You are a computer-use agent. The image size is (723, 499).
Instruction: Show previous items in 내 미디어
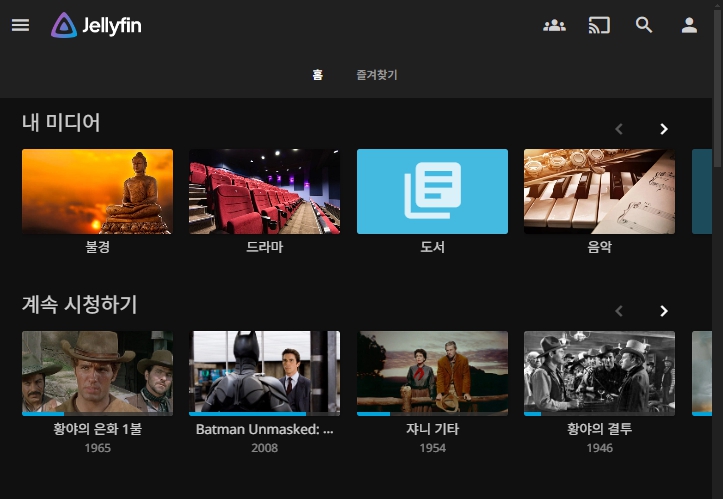619,129
